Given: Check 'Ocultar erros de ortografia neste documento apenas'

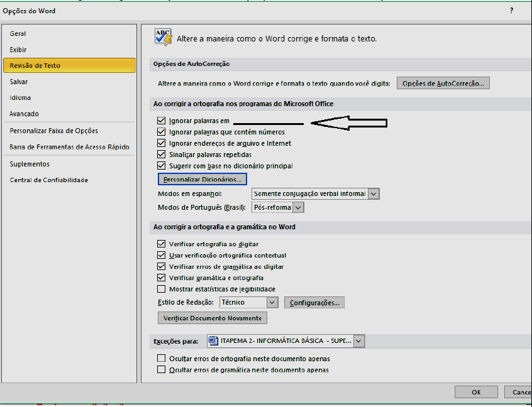Looking at the screenshot, I should 162,359.
